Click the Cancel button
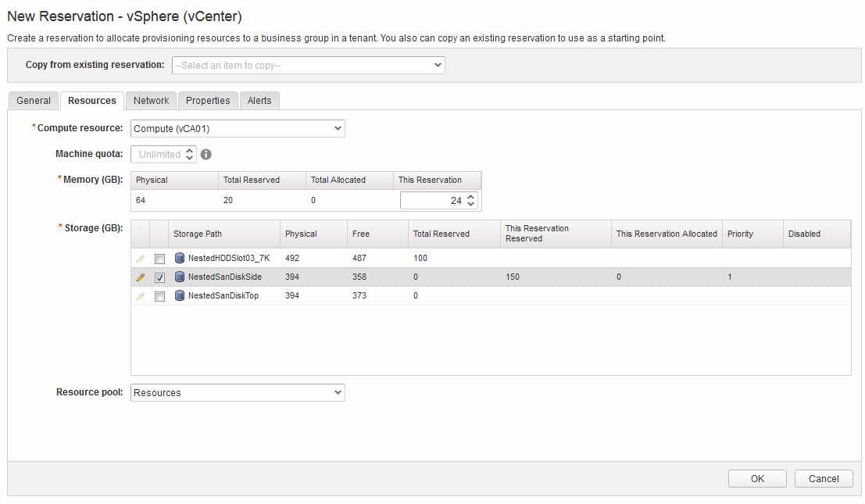The image size is (865, 504). tap(823, 479)
